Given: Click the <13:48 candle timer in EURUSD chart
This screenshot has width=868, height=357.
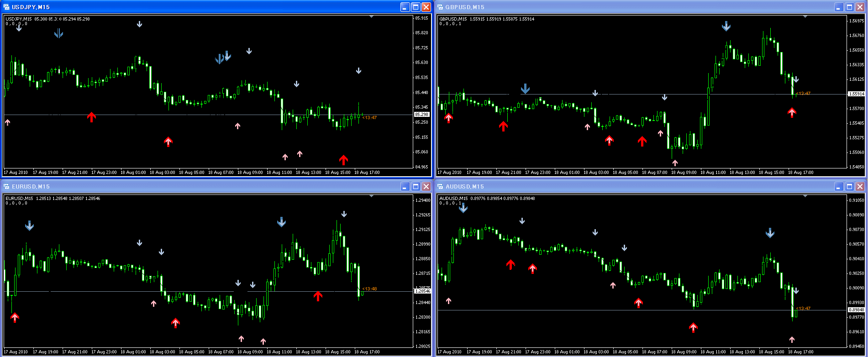Looking at the screenshot, I should 369,289.
